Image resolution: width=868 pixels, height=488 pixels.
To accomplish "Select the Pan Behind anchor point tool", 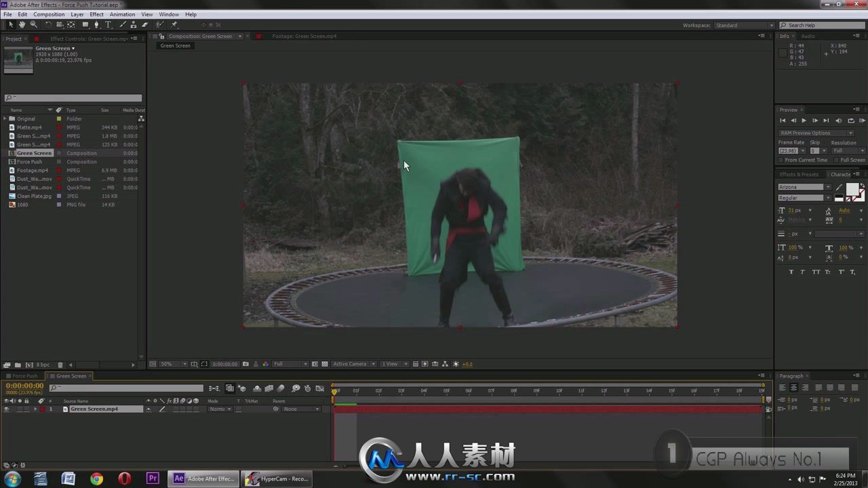I will 71,24.
